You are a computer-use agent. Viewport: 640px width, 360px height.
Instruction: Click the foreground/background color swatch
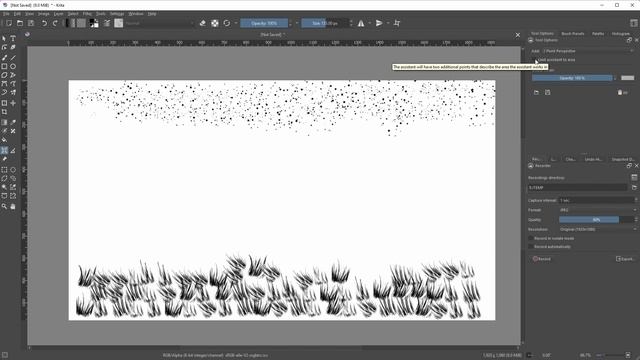pyautogui.click(x=94, y=23)
